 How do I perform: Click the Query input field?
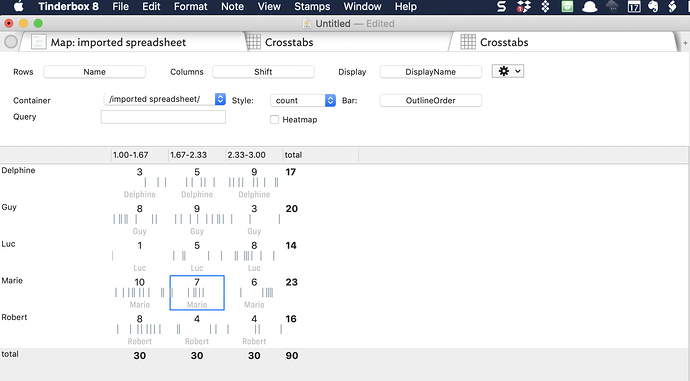click(163, 117)
